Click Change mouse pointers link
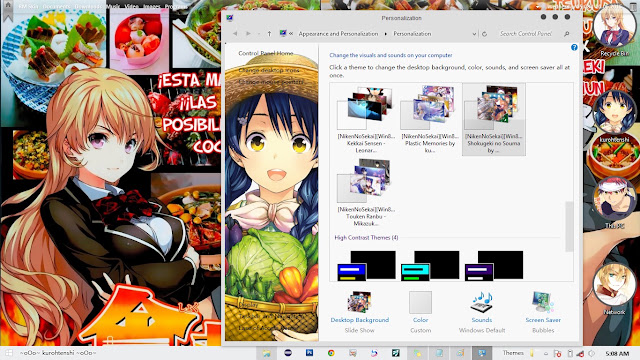Viewport: 640px width, 360px height. point(271,82)
